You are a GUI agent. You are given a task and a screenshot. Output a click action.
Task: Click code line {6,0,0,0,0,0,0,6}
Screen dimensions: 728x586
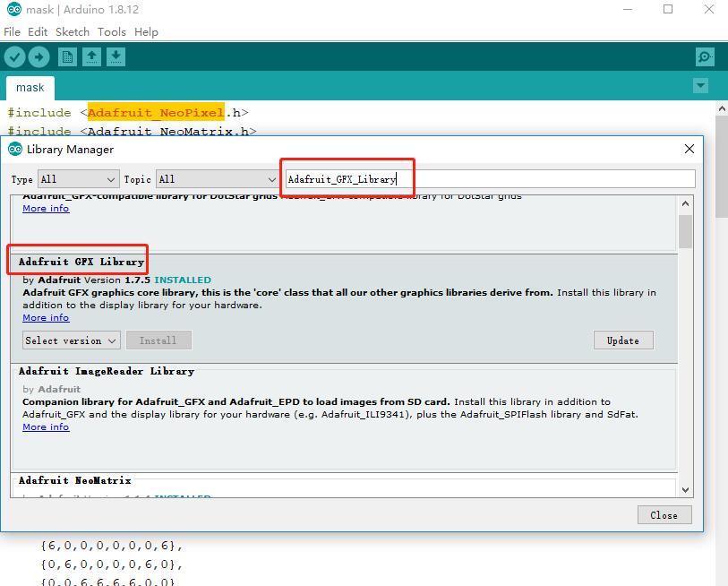click(111, 546)
